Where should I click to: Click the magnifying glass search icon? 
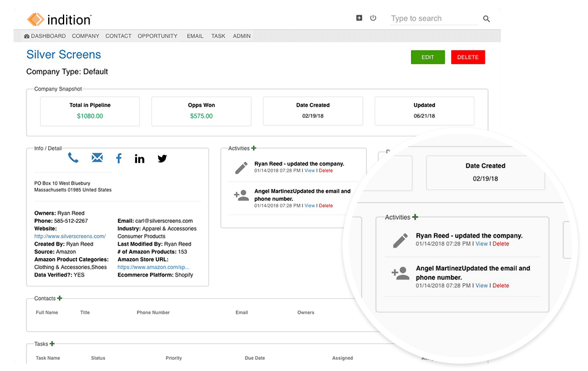tap(486, 19)
